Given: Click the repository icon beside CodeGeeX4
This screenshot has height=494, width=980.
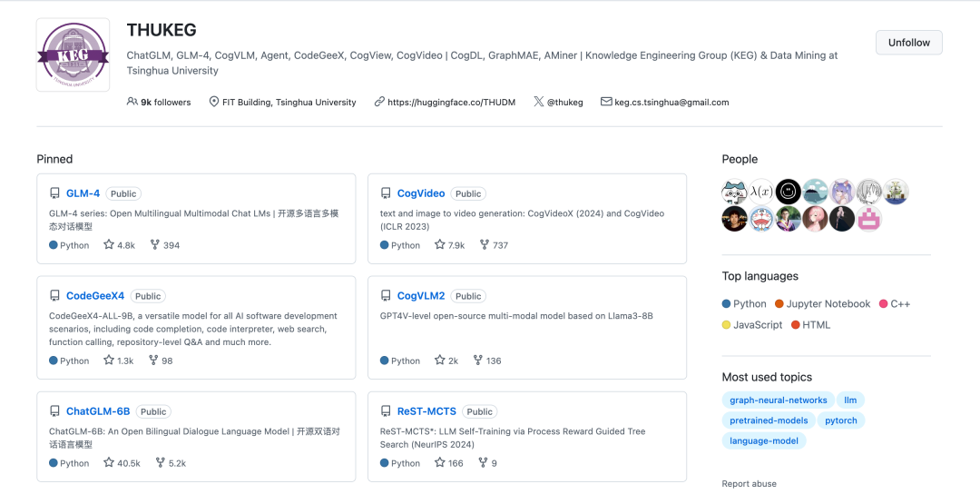Looking at the screenshot, I should coord(54,296).
